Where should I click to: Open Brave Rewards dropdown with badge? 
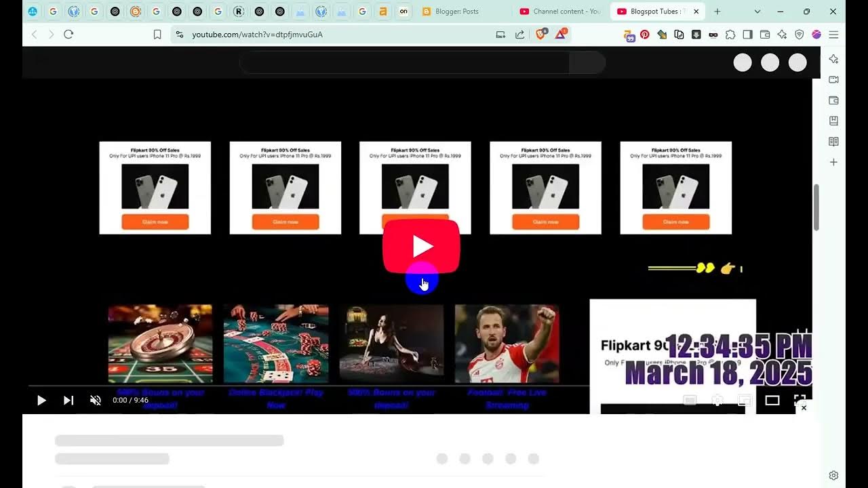click(560, 34)
